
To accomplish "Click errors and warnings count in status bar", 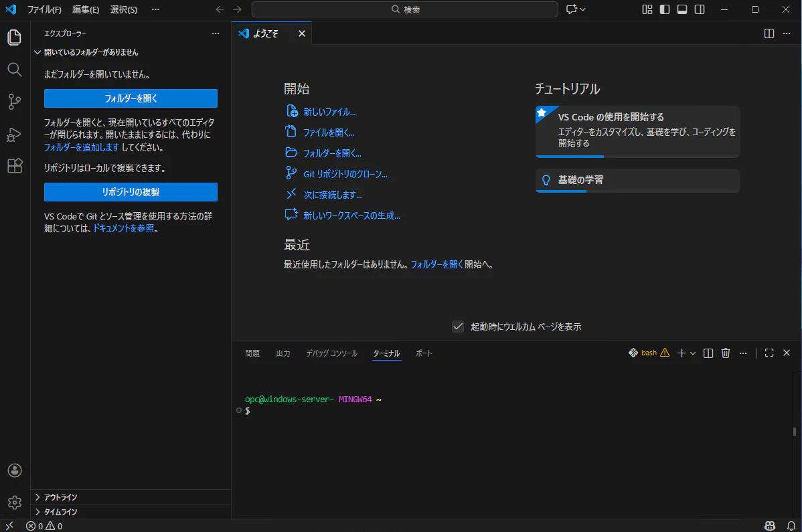I will (44, 526).
